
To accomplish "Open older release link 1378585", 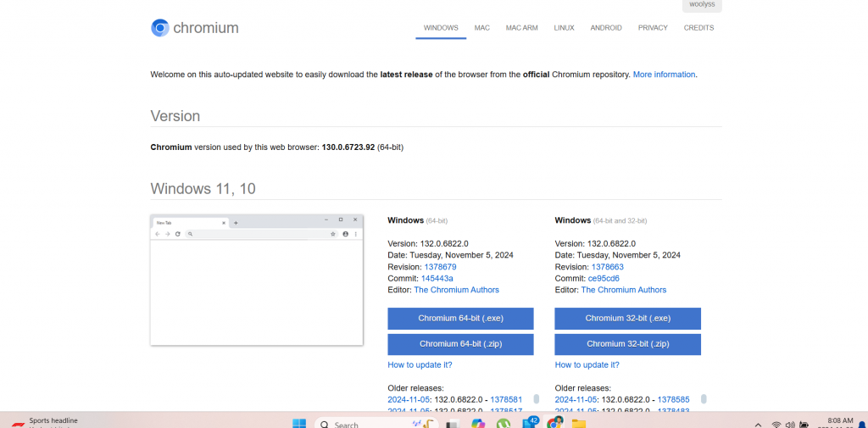I will 673,399.
